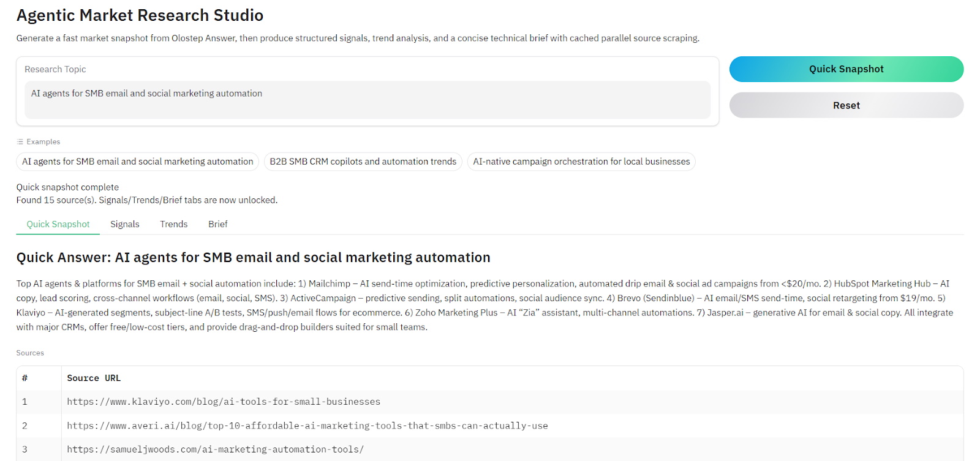Viewport: 980px width, 461px height.
Task: Focus the Research Topic text field
Action: tap(367, 100)
